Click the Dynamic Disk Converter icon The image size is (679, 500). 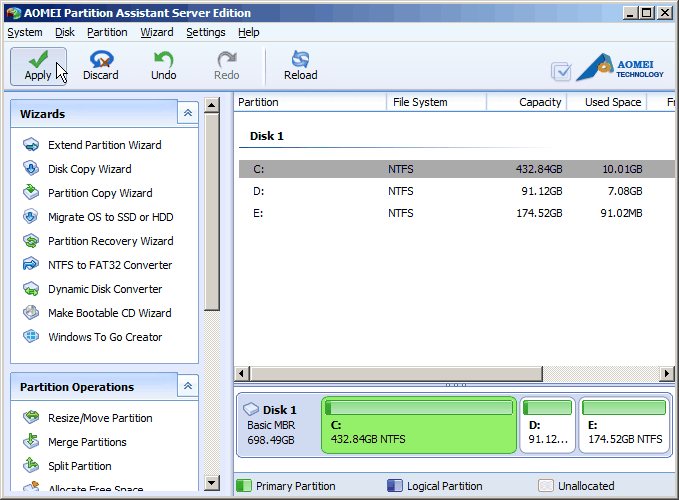(x=31, y=289)
